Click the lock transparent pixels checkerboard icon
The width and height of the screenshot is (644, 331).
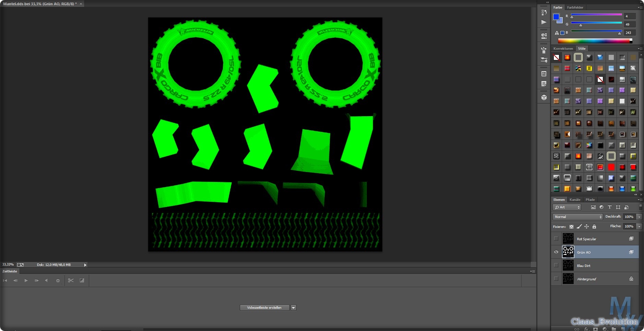(571, 226)
